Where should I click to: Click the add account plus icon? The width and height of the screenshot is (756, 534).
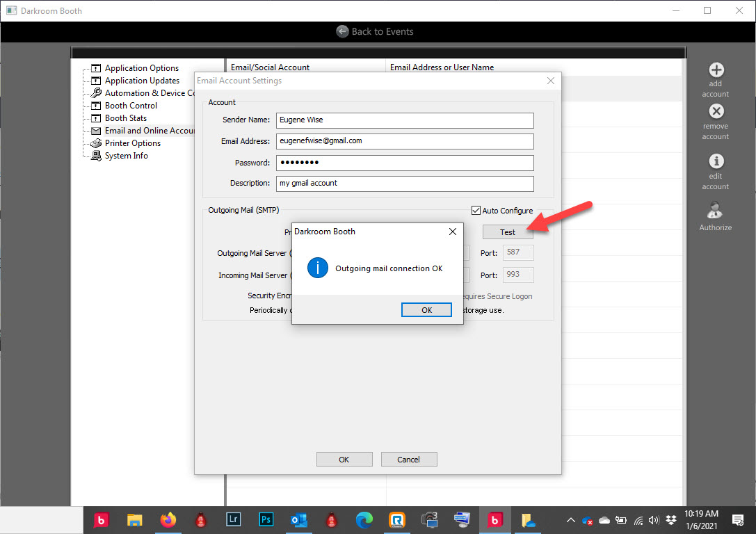coord(716,70)
